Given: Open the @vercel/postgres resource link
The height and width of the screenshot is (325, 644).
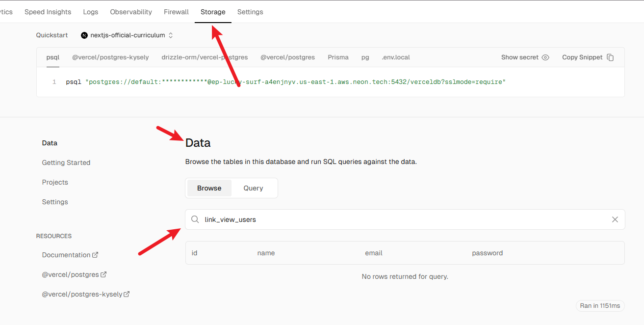Looking at the screenshot, I should coord(74,274).
